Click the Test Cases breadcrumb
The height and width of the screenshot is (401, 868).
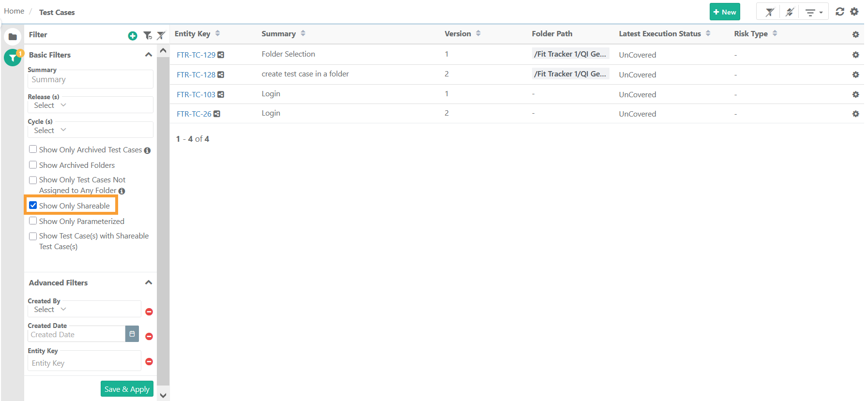tap(57, 12)
